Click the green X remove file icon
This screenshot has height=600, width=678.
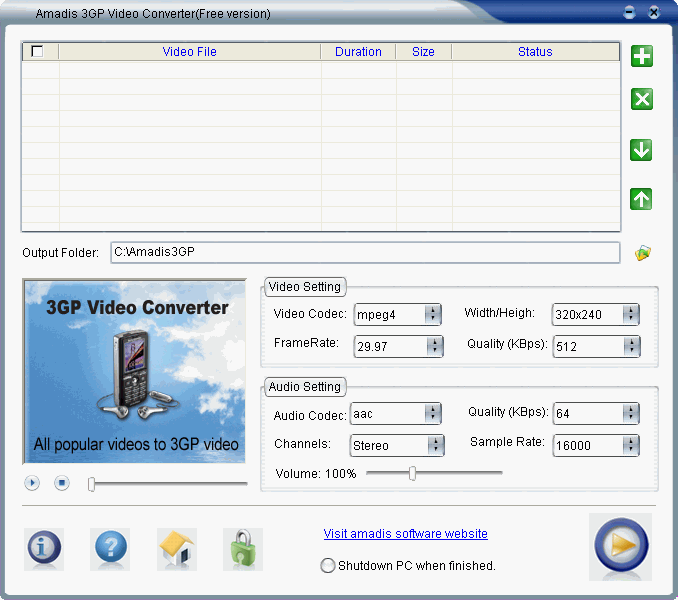pos(642,99)
